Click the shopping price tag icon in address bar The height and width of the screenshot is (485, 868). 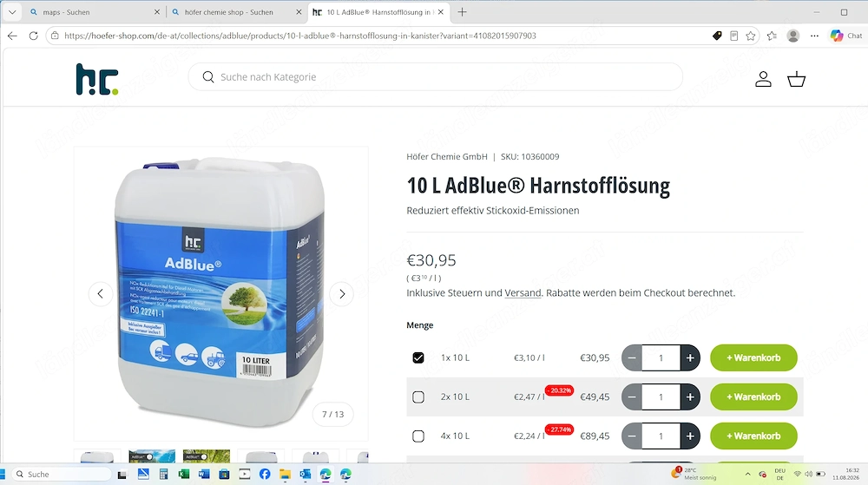[717, 36]
